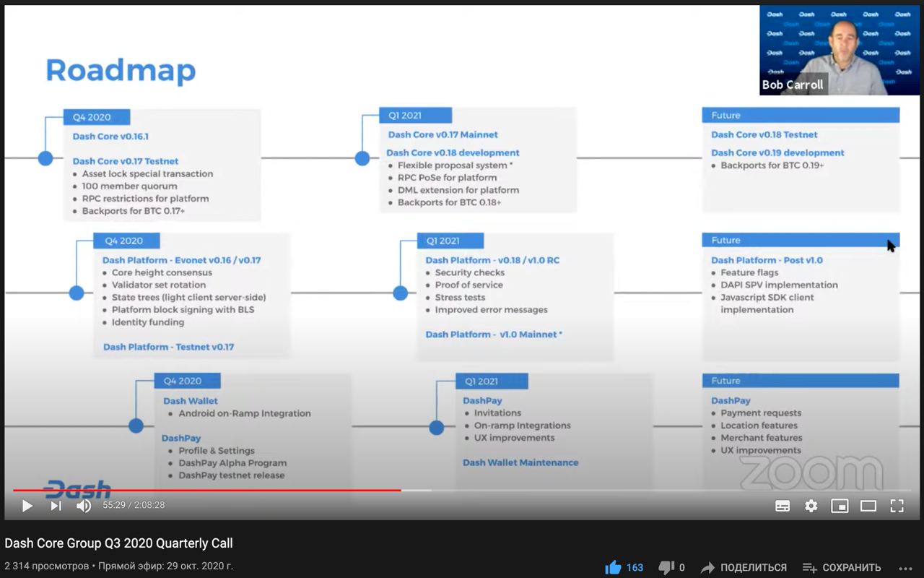Viewport: 924px width, 578px height.
Task: Click the DAPI SPV implementation bullet
Action: click(x=780, y=285)
